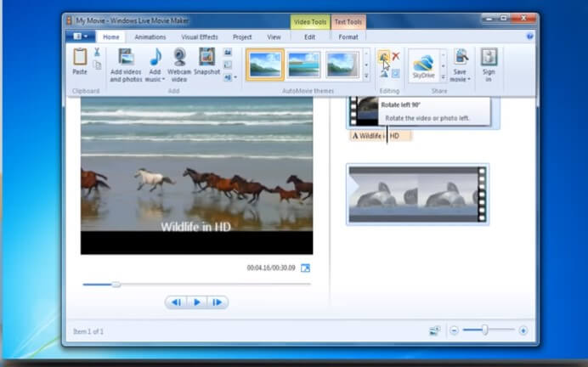
Task: Select the second video clip thumbnail
Action: [x=417, y=195]
